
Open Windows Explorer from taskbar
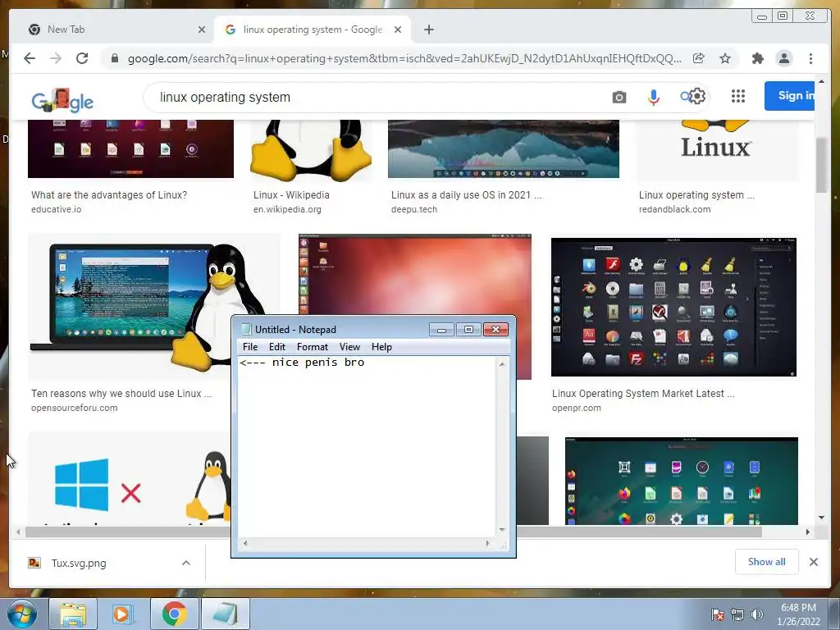(x=73, y=614)
